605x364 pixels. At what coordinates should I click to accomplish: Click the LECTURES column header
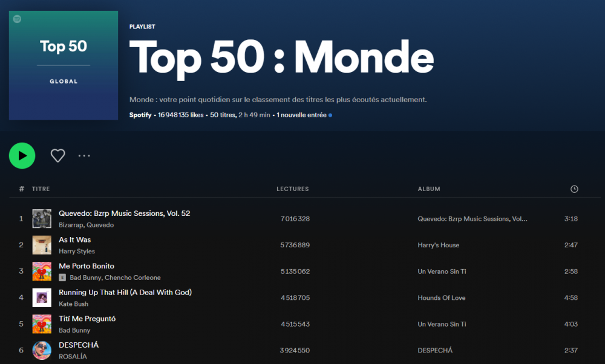click(292, 189)
